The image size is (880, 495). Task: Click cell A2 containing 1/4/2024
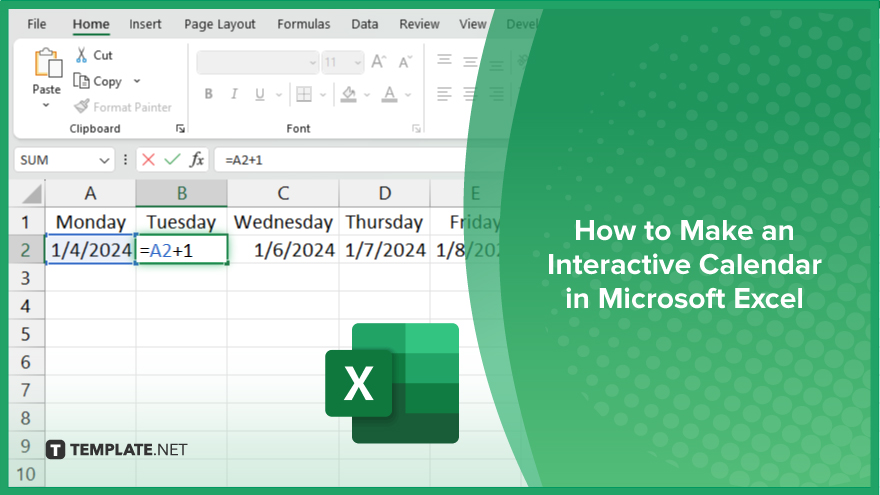[90, 250]
